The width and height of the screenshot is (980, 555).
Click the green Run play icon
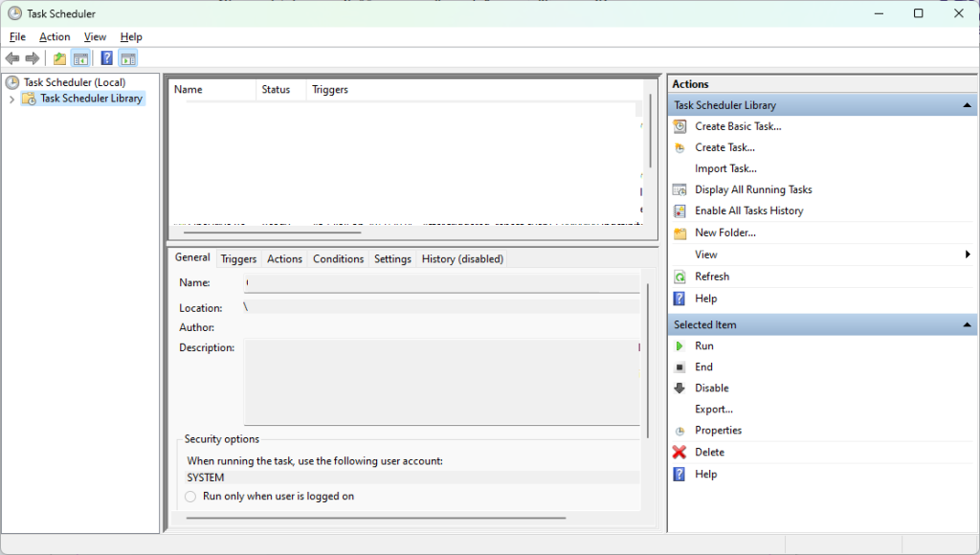(x=679, y=346)
